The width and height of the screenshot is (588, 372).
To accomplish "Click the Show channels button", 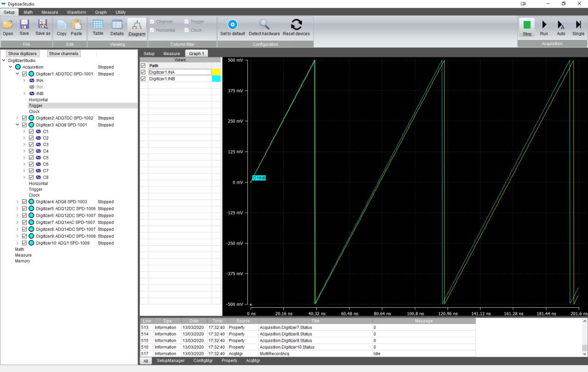I will click(64, 54).
